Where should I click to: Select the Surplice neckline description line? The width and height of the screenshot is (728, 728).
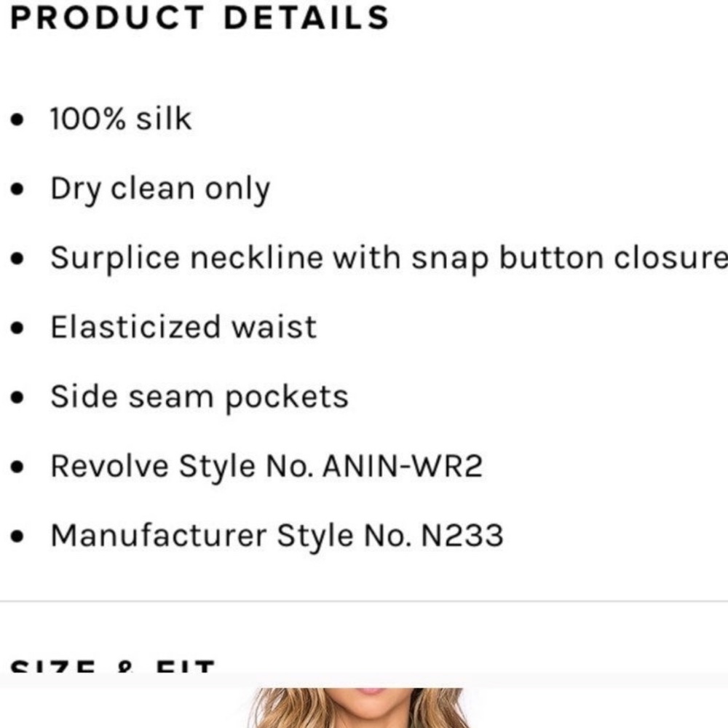click(389, 258)
